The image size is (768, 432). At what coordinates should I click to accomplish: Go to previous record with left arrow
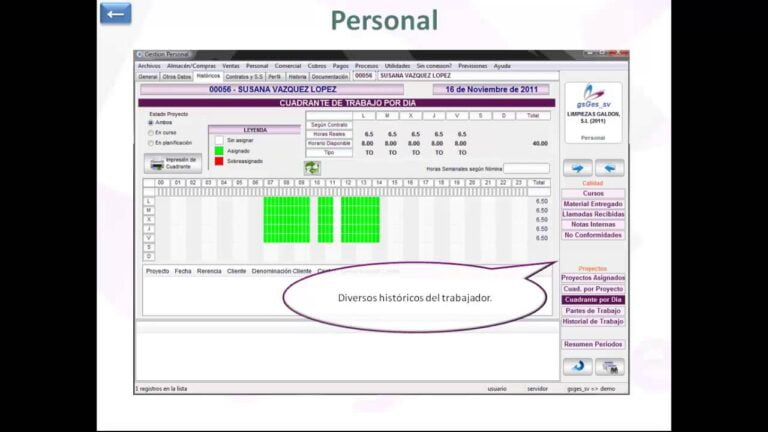610,168
